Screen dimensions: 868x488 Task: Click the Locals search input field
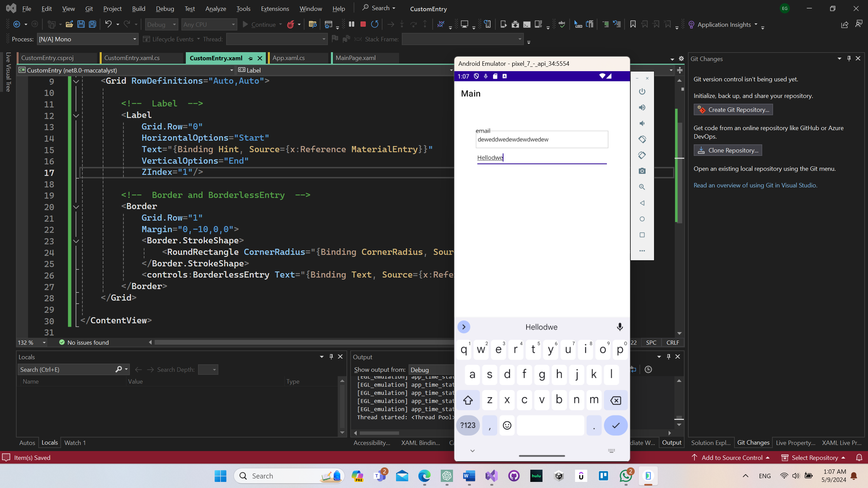pos(67,369)
